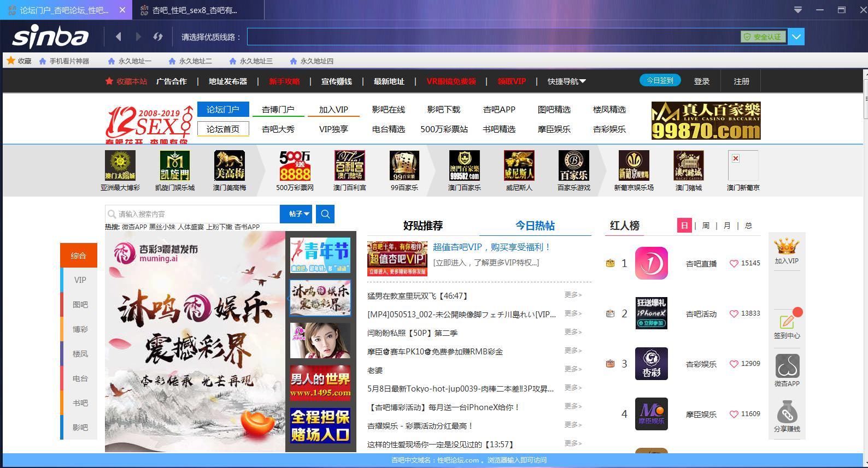The width and height of the screenshot is (868, 468).
Task: Click the 99百家乐 cards ad icon
Action: pos(404,165)
